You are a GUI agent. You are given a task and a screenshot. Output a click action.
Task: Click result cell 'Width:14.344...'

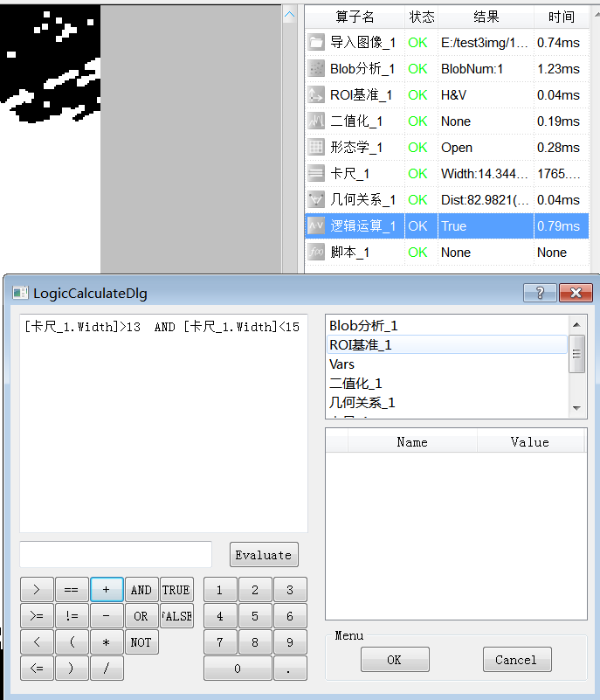486,173
